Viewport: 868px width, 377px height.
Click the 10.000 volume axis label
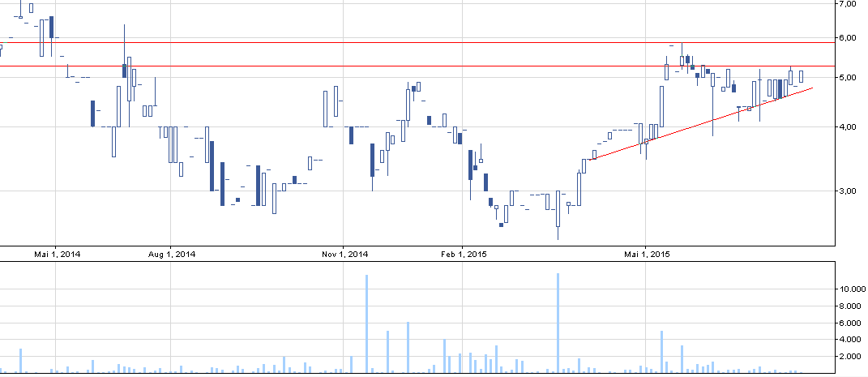pos(853,289)
